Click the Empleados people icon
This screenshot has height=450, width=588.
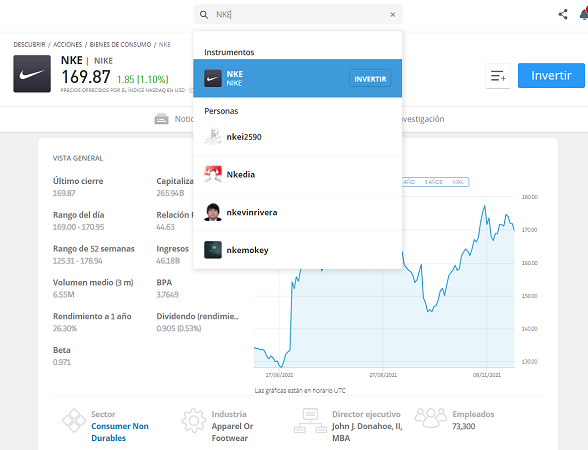[x=430, y=417]
